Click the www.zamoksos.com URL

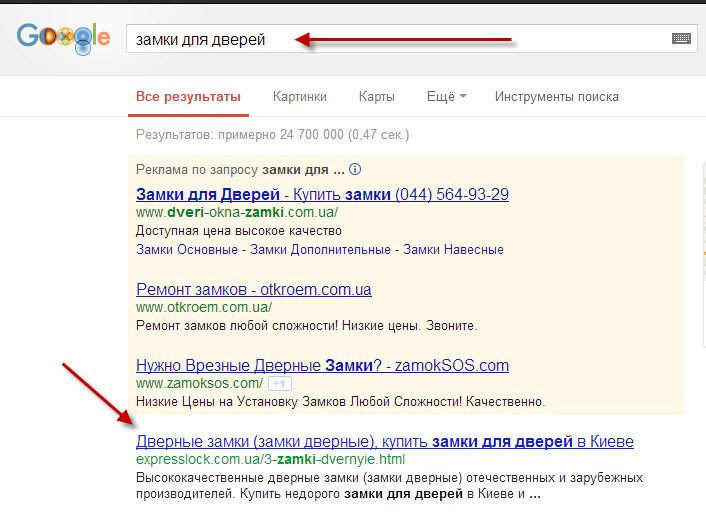click(199, 383)
